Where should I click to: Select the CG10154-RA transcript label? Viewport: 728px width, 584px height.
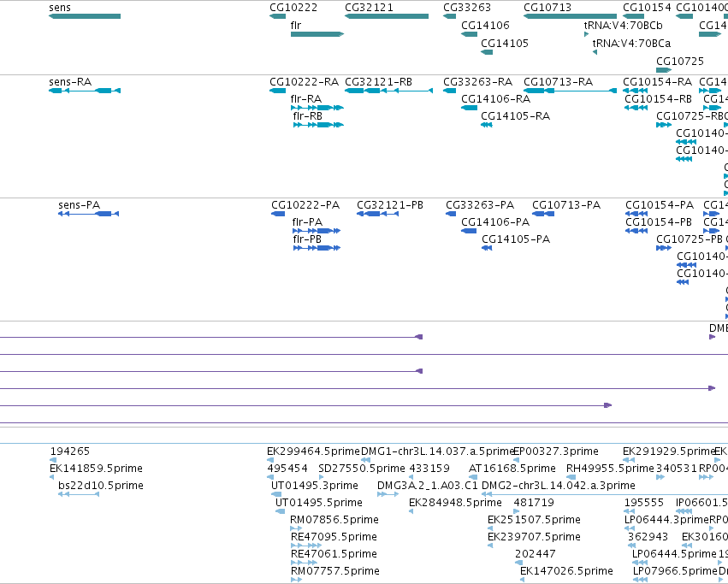click(657, 82)
